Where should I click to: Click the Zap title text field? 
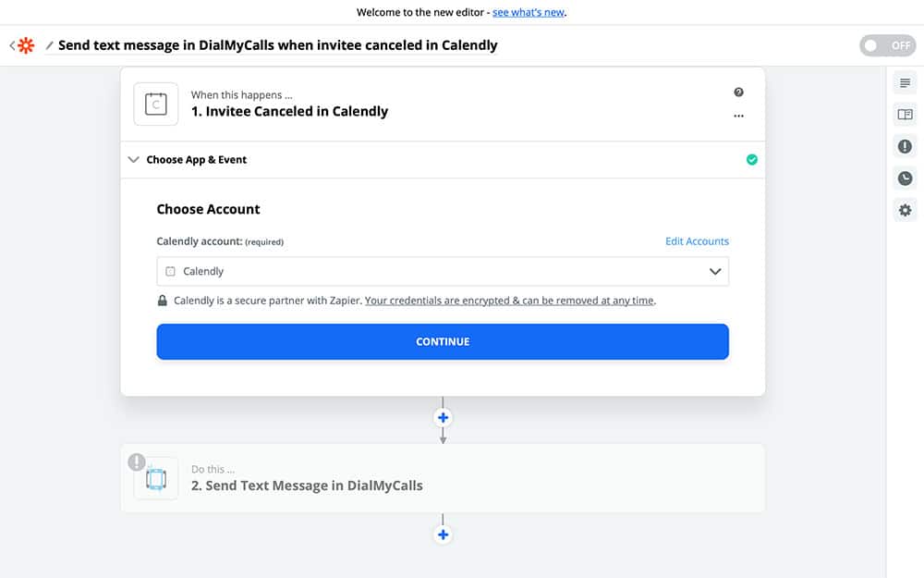(x=277, y=45)
